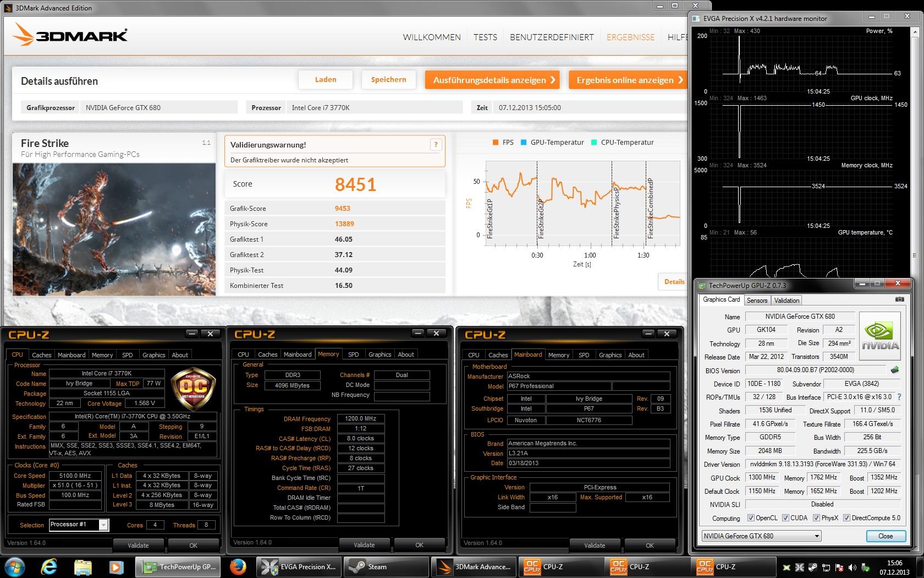Screen dimensions: 924x578
Task: Open Caches tab in the first CPU-Z window
Action: [x=41, y=355]
